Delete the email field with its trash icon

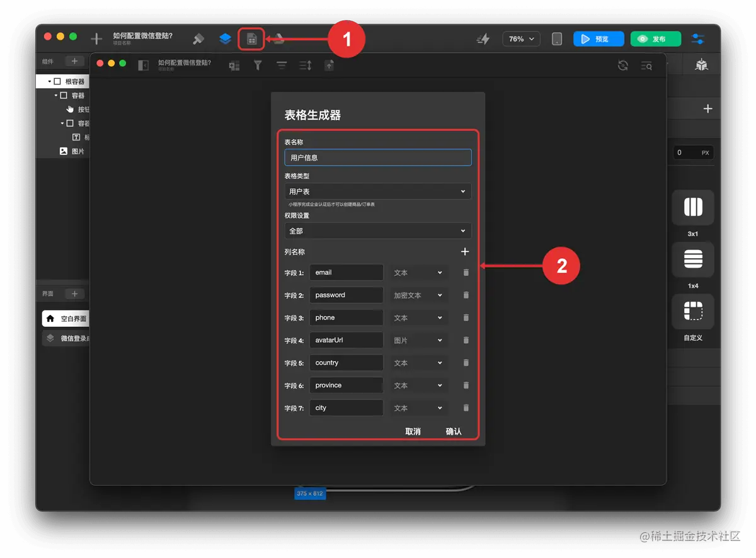click(466, 273)
